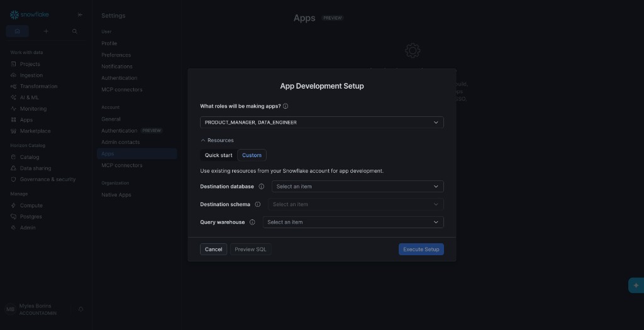
Task: Open Preferences settings
Action: pos(116,55)
